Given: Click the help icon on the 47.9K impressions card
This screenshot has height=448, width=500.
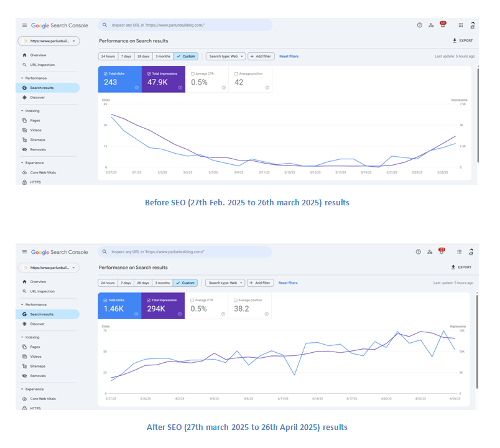Looking at the screenshot, I should click(180, 88).
